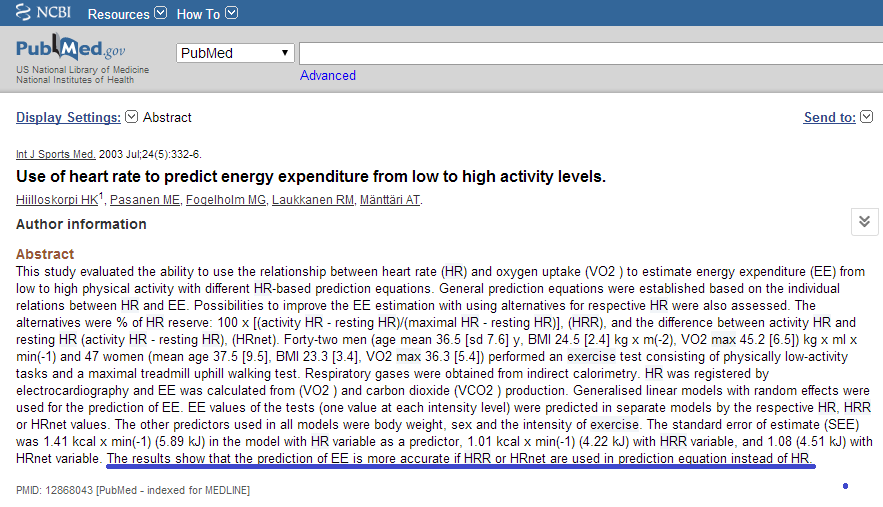
Task: Click the PMID: 12868043 text
Action: (54, 490)
